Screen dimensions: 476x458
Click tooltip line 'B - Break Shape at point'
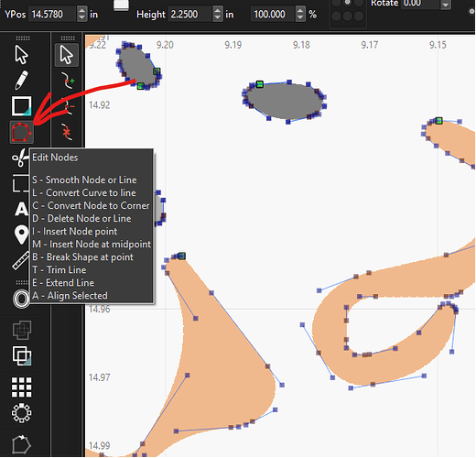(x=82, y=257)
